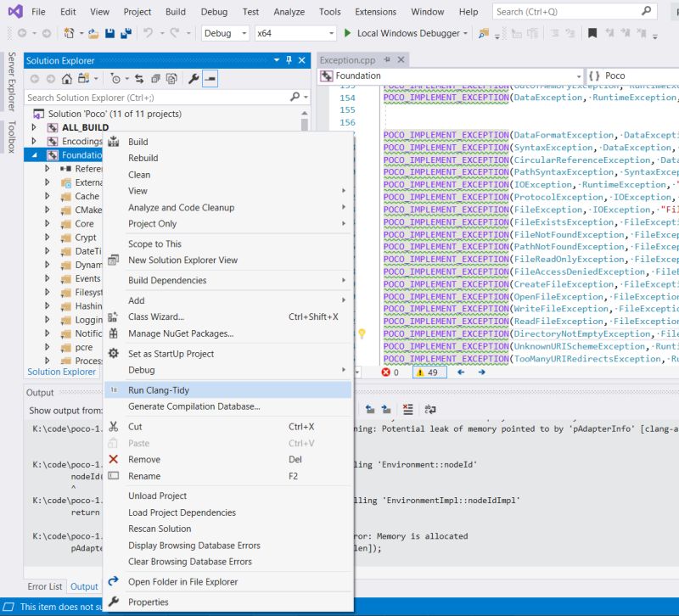Select the Home icon in Solution Explorer
Viewport: 679px width, 616px height.
click(x=66, y=81)
